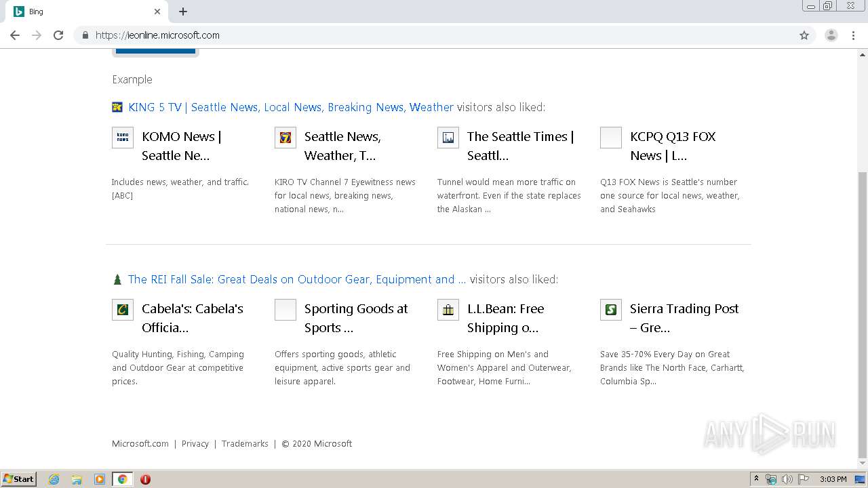Click the browser back arrow
The height and width of the screenshot is (488, 868).
15,35
